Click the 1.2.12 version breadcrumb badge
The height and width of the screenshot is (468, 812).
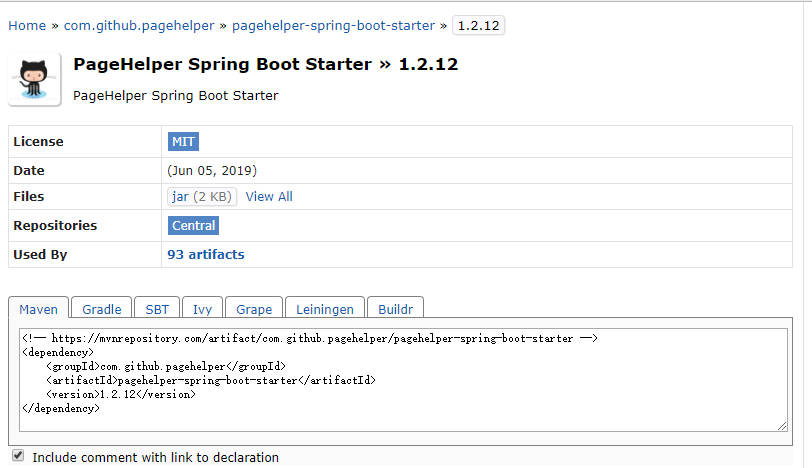[x=478, y=25]
